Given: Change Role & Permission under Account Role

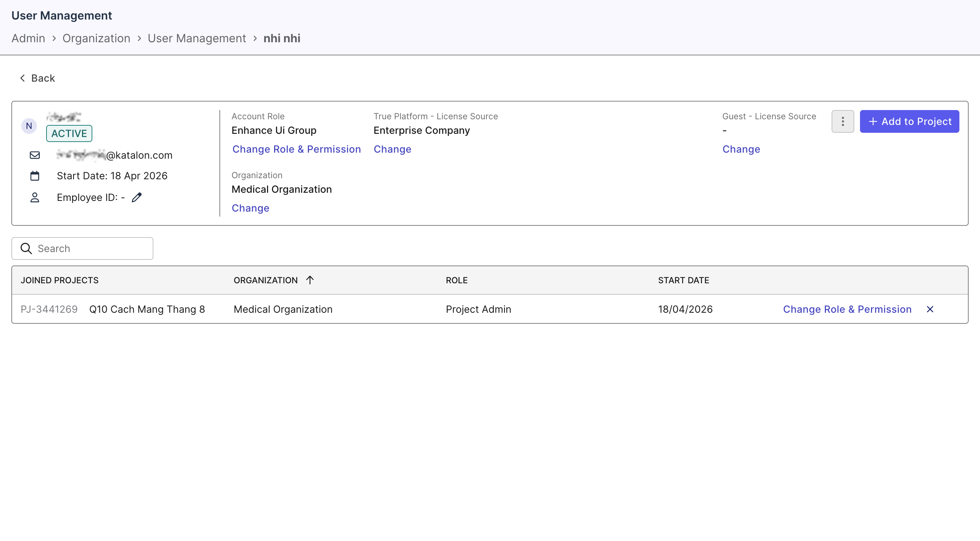Looking at the screenshot, I should tap(296, 149).
